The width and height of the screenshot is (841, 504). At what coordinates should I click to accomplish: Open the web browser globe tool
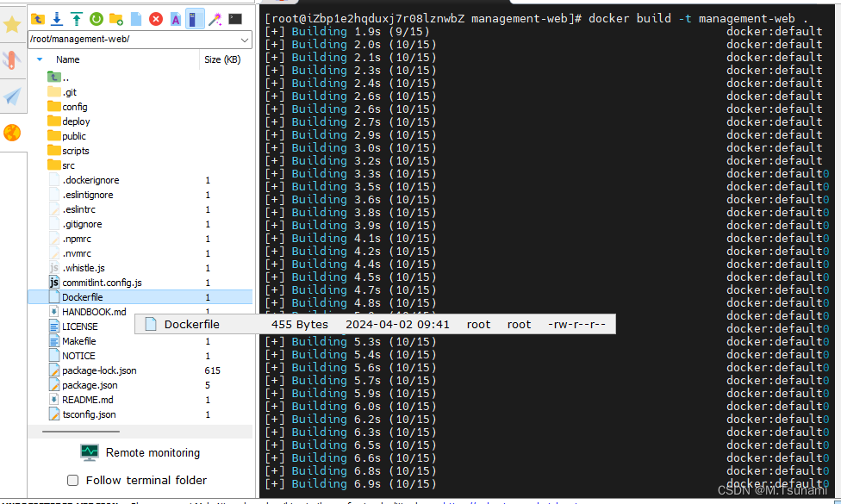12,134
